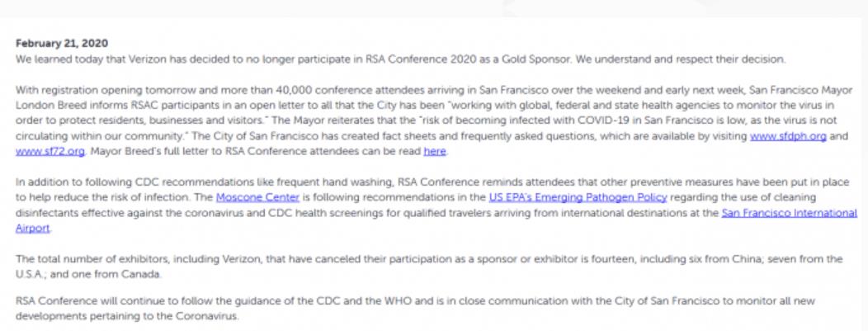Viewport: 868px width, 331px height.
Task: Click the 'developments pertaining to the Coronavirus' line
Action: pyautogui.click(x=127, y=317)
